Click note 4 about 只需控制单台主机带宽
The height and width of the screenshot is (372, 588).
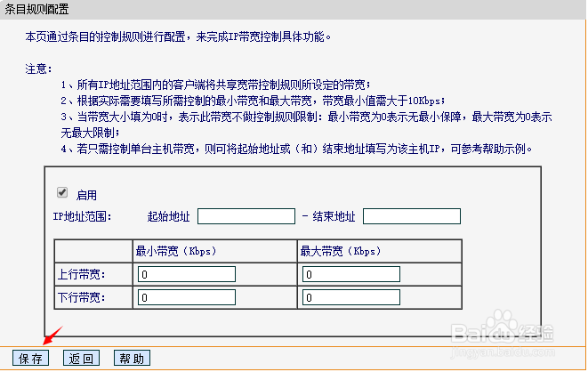click(x=296, y=149)
